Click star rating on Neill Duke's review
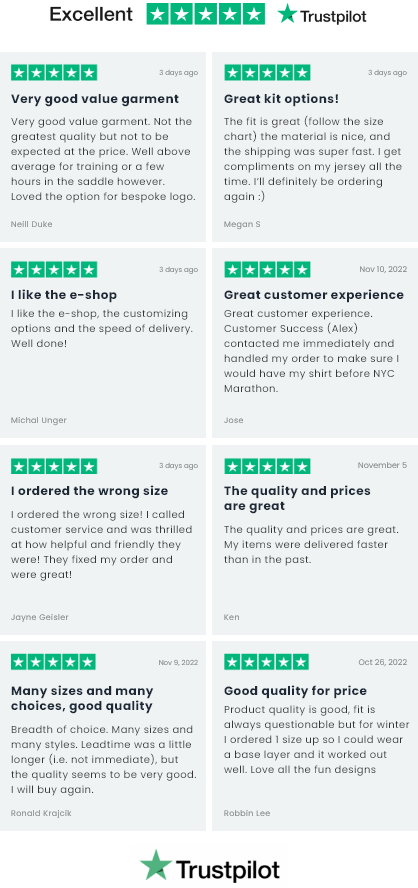Screen dimensions: 418x888 [54, 72]
